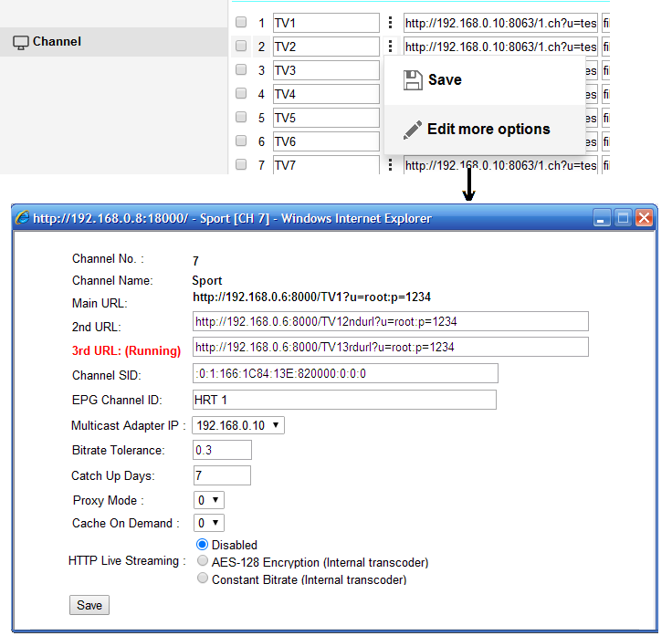Select AES-128 Encryption radio option
Screen dimensions: 672x636
(203, 562)
